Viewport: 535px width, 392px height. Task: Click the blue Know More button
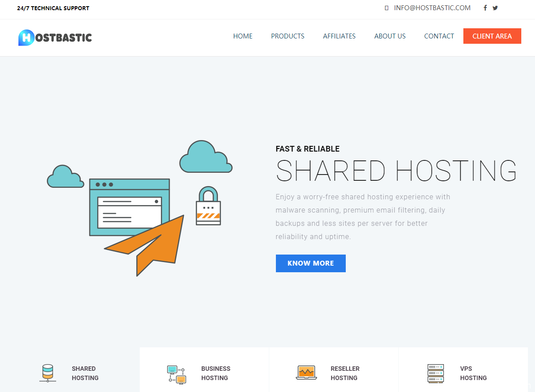click(310, 263)
